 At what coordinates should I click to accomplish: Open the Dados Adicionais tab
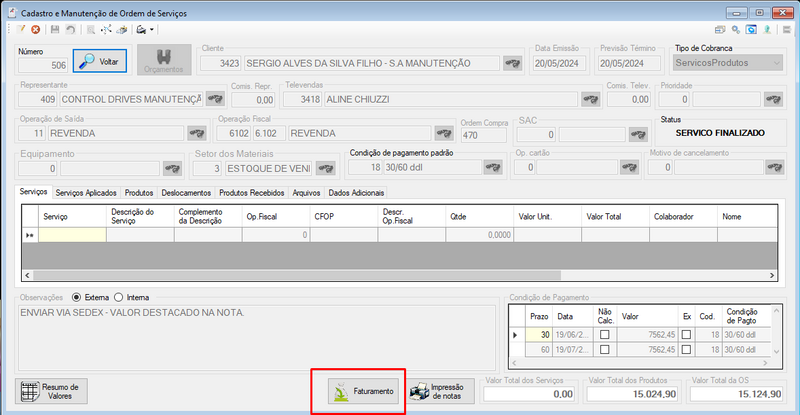point(356,193)
